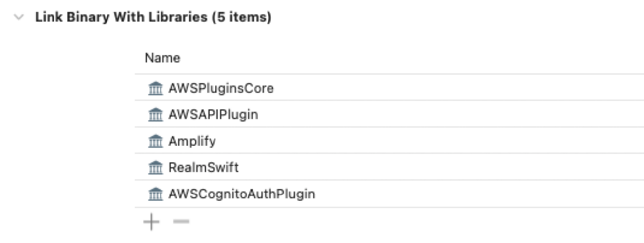Click the Link Binary With Libraries title
644x243 pixels.
coord(153,17)
